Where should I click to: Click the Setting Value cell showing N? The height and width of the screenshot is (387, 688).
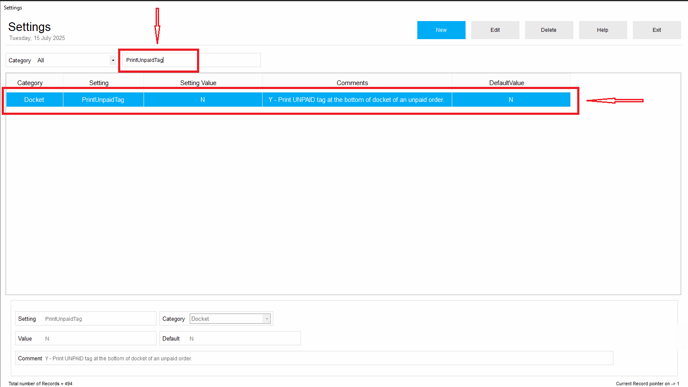[203, 100]
